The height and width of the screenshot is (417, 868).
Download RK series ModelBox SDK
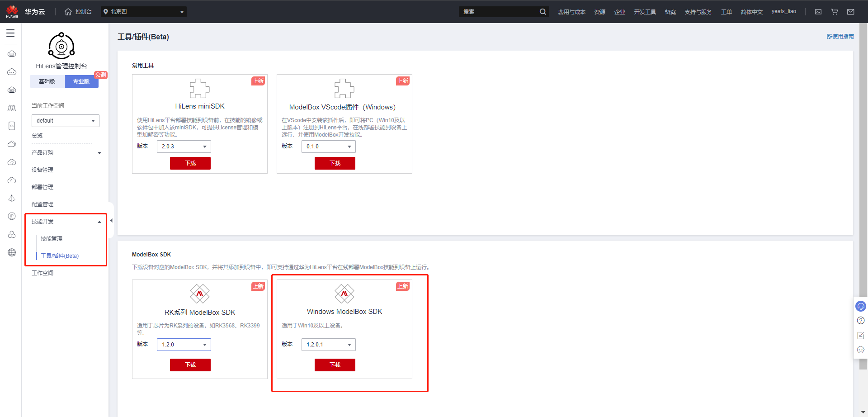tap(190, 365)
